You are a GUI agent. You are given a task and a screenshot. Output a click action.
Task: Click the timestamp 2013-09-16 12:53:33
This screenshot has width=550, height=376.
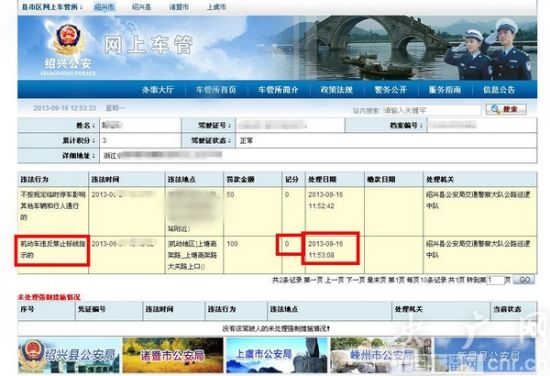click(x=65, y=108)
